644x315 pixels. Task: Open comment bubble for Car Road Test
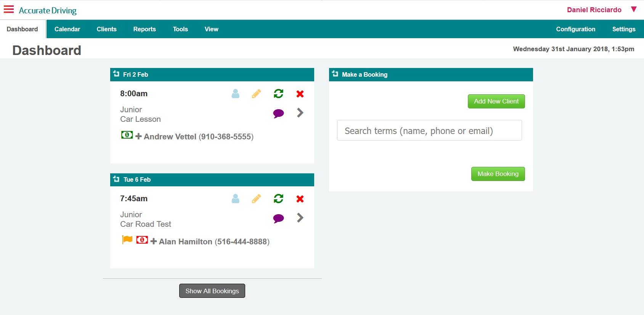[278, 218]
